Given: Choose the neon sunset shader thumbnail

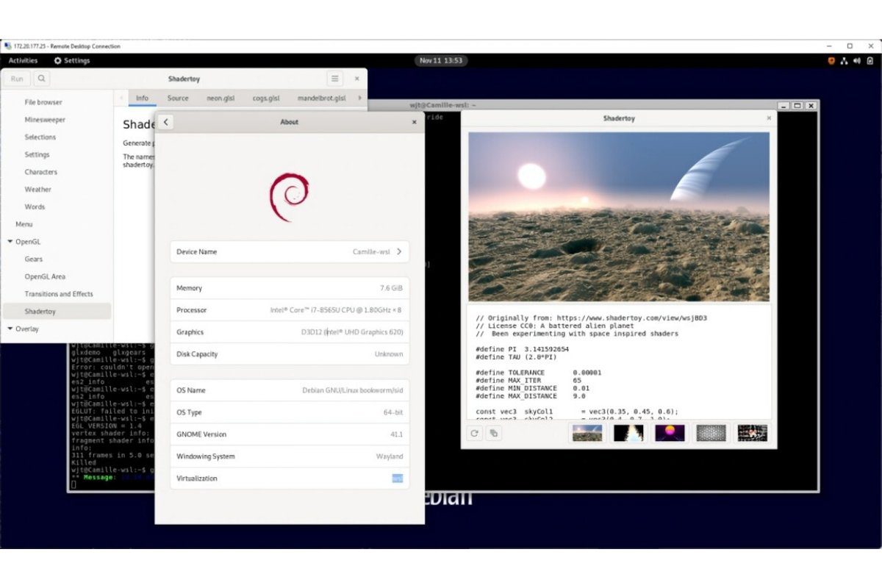Looking at the screenshot, I should 670,433.
